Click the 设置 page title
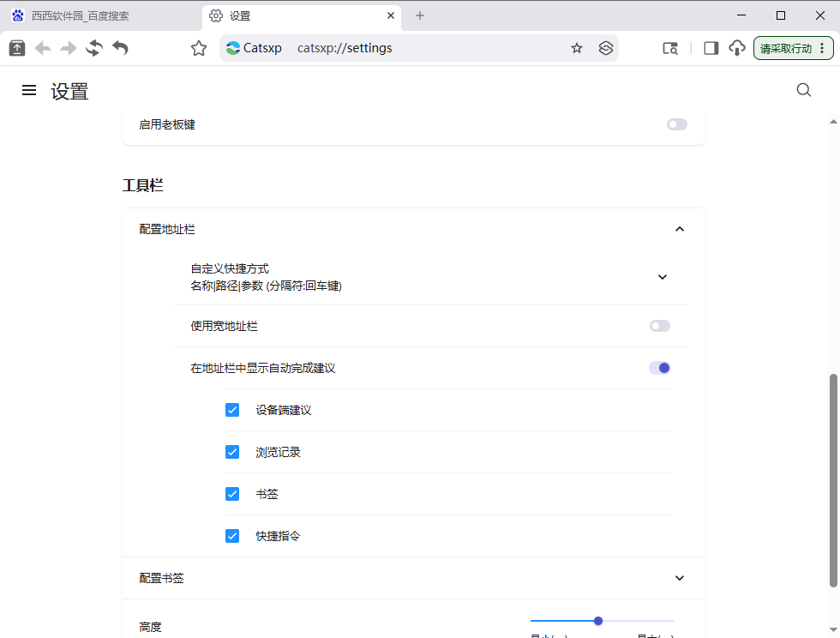The height and width of the screenshot is (638, 840). (x=69, y=92)
